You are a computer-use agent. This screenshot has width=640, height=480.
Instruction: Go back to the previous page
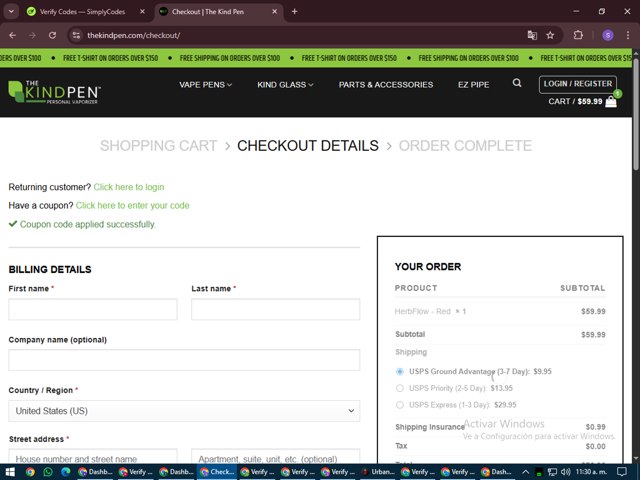pyautogui.click(x=12, y=36)
